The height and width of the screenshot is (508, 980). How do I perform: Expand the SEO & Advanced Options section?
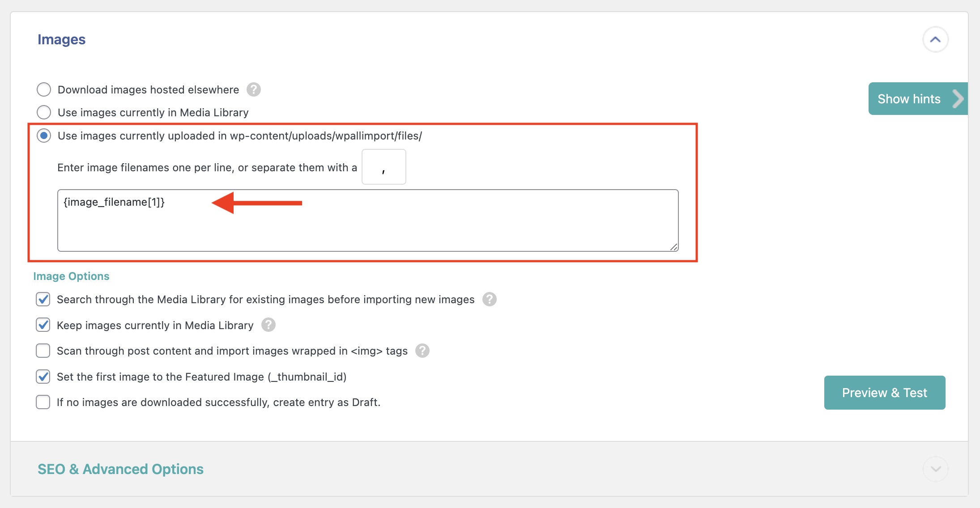[935, 469]
